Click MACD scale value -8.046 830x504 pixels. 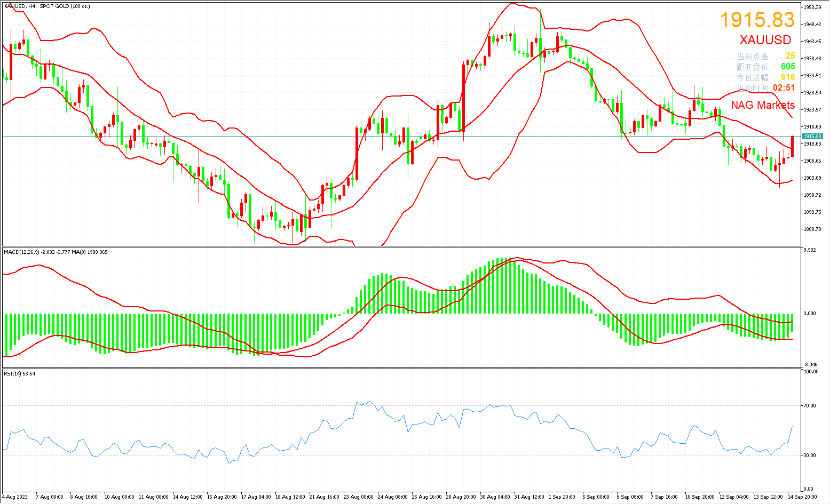coord(810,365)
